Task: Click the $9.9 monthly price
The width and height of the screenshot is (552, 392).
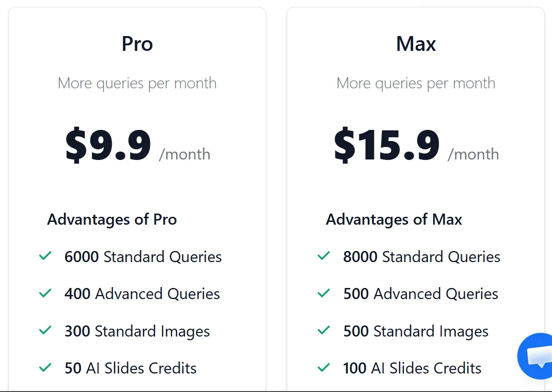Action: 108,146
